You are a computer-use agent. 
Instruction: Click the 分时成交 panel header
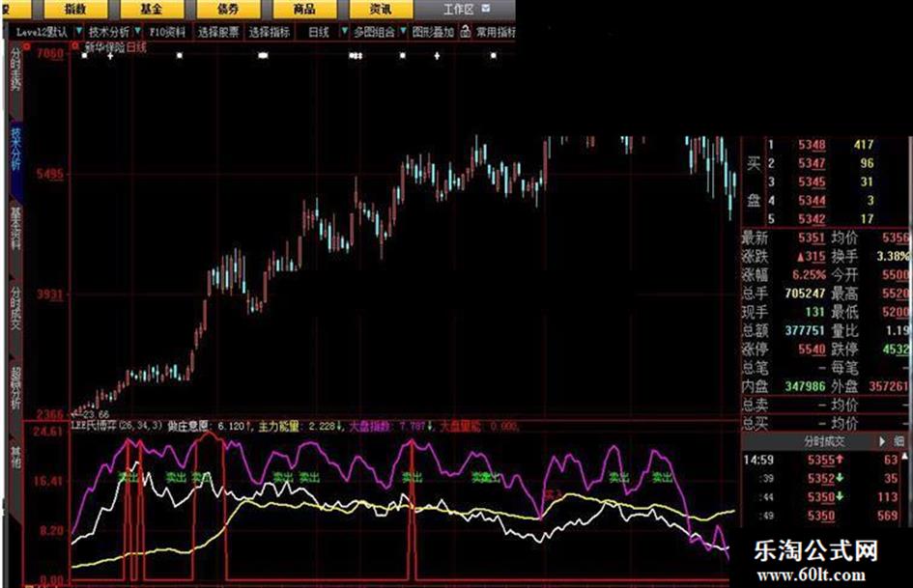click(x=824, y=441)
